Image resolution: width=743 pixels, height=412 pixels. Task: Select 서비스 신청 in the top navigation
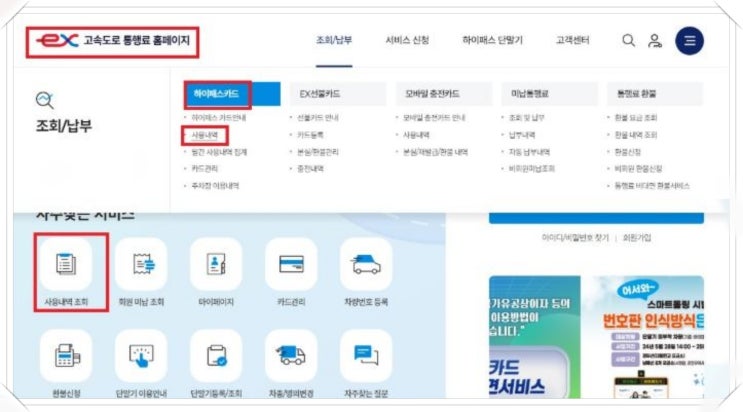click(407, 40)
